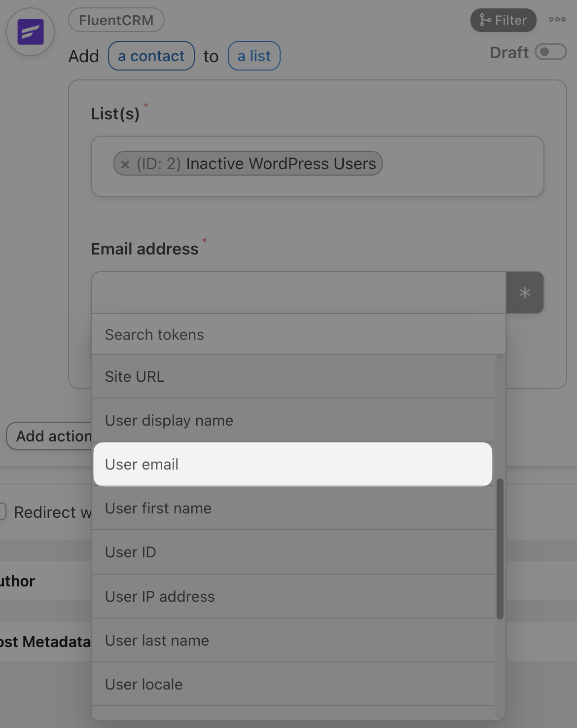Select the User display name token

293,420
